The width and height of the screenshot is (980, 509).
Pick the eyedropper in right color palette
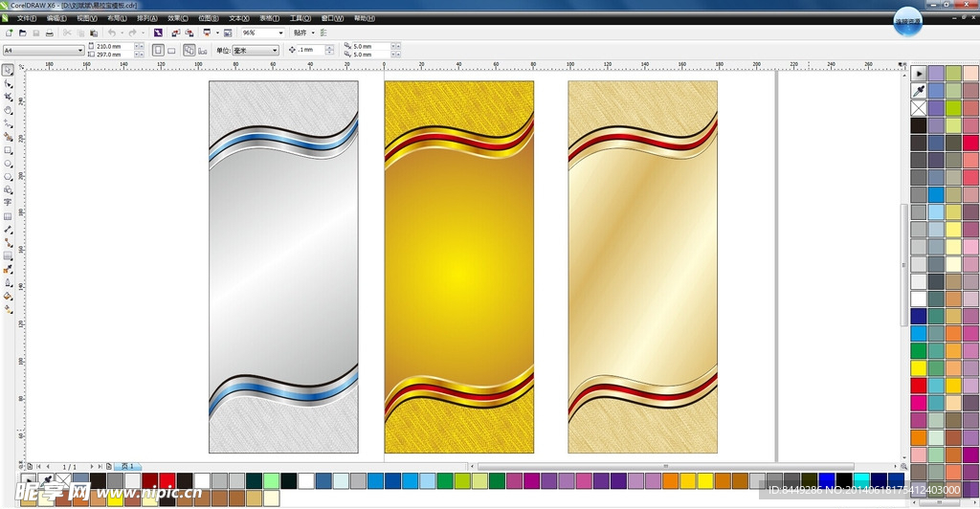[x=918, y=90]
